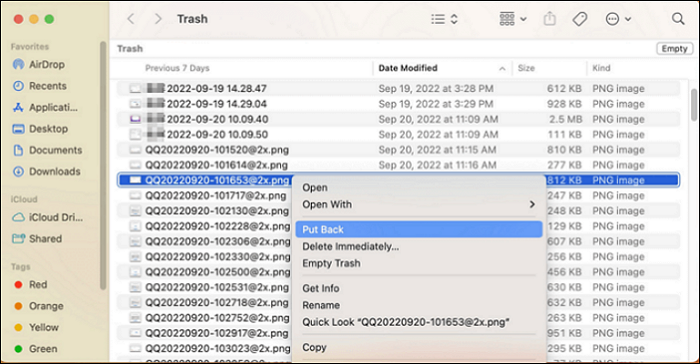This screenshot has height=364, width=700.
Task: Click the Back navigation arrow
Action: pyautogui.click(x=131, y=19)
